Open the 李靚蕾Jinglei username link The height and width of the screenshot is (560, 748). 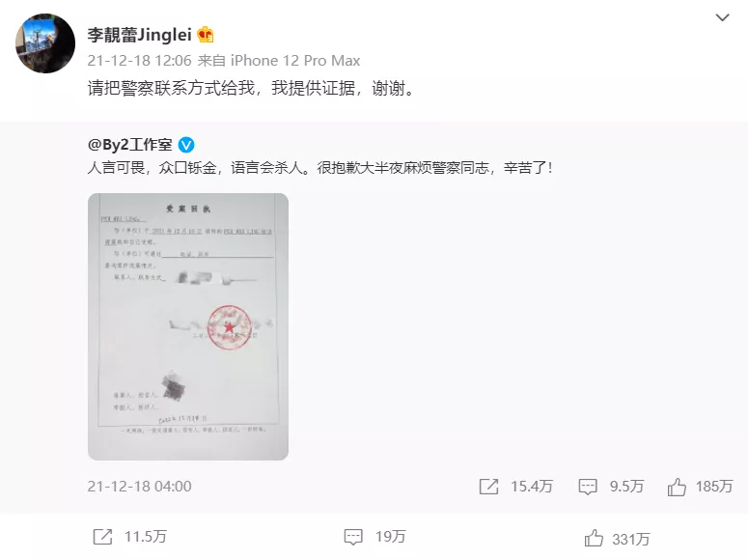point(139,35)
